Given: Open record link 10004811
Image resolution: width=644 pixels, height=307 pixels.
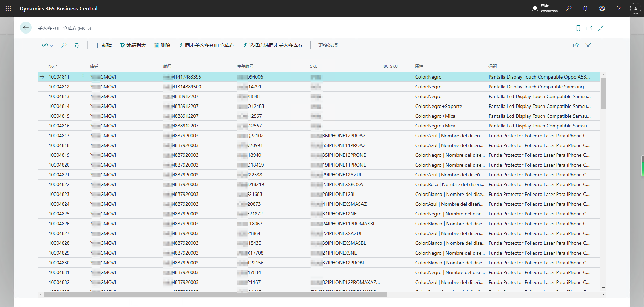Looking at the screenshot, I should (59, 77).
